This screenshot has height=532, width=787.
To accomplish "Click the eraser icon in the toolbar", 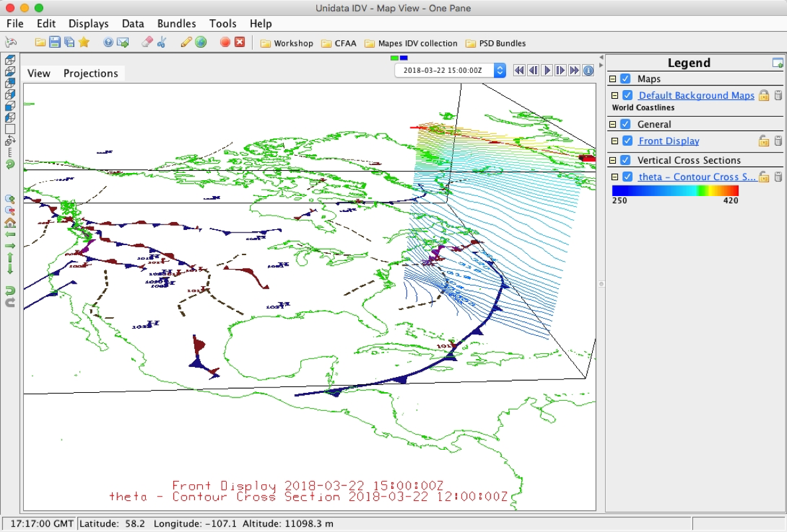I will point(147,42).
